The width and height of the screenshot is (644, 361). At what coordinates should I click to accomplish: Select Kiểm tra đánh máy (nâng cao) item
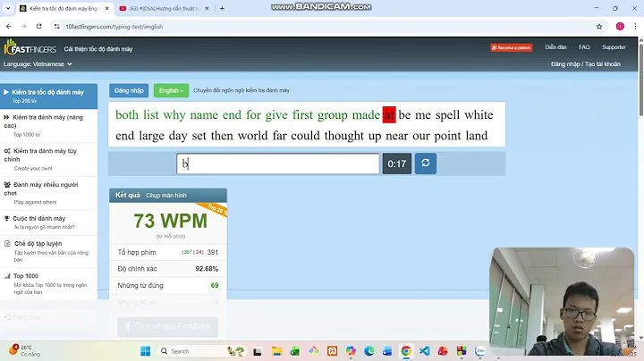click(x=48, y=125)
